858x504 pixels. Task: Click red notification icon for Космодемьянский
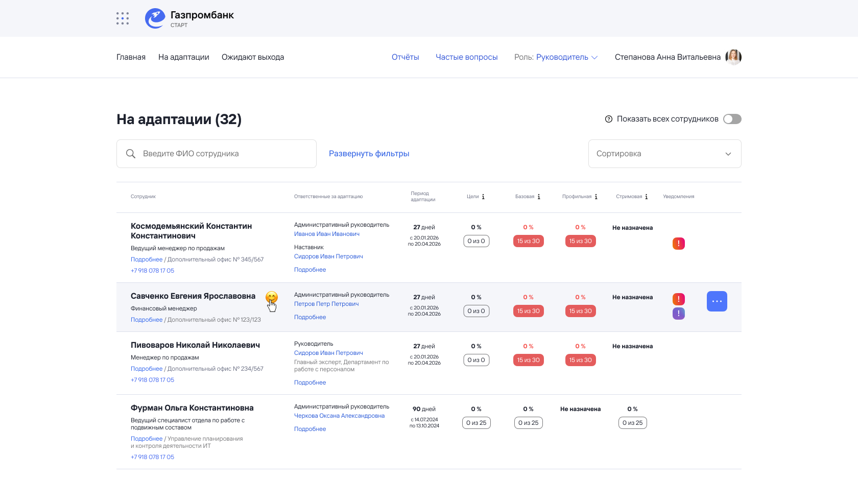(x=678, y=244)
